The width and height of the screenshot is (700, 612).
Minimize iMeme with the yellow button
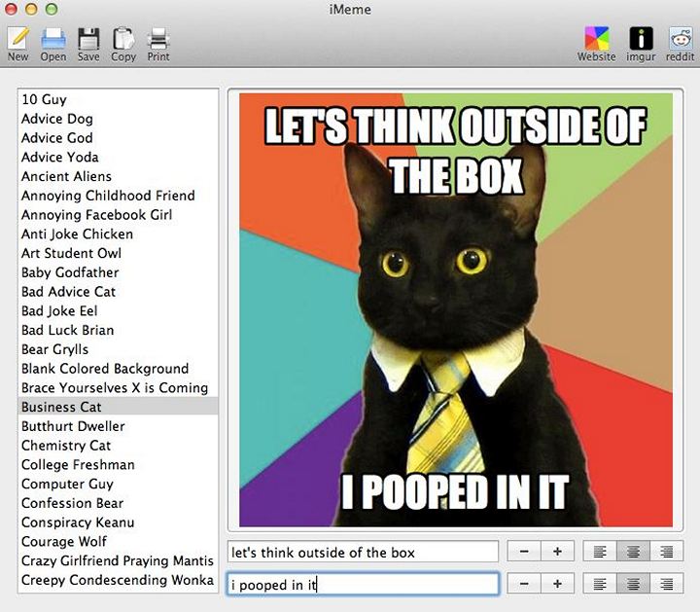coord(31,9)
